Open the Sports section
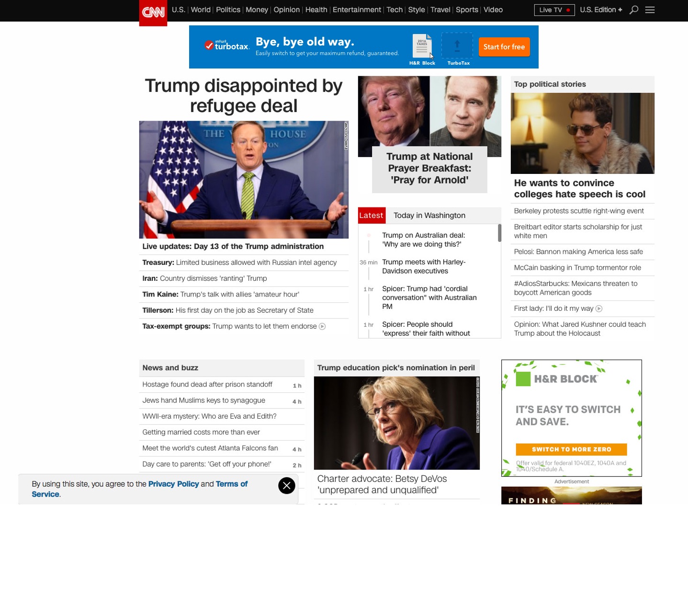This screenshot has width=688, height=616. click(x=467, y=10)
